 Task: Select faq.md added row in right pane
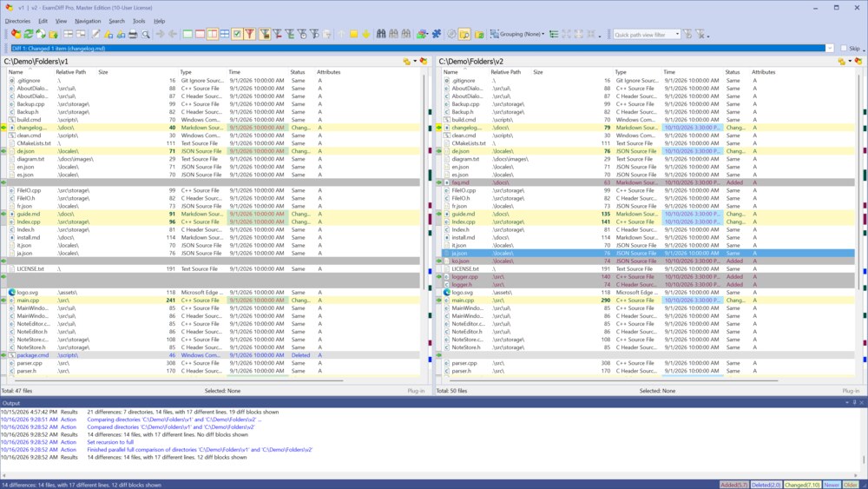pos(648,182)
